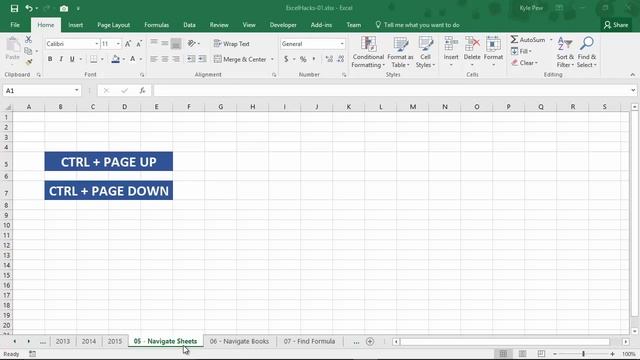This screenshot has height=360, width=640.
Task: Open Sort & Filter options
Action: tap(565, 52)
